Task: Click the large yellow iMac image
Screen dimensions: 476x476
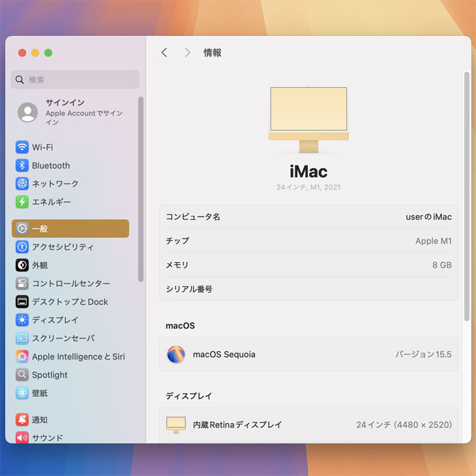Action: pyautogui.click(x=308, y=119)
